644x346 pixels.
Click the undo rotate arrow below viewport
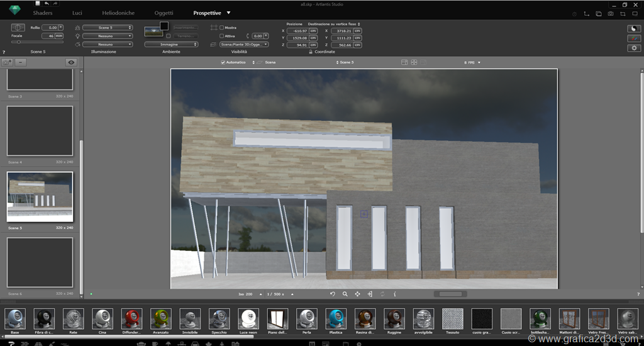pyautogui.click(x=333, y=294)
